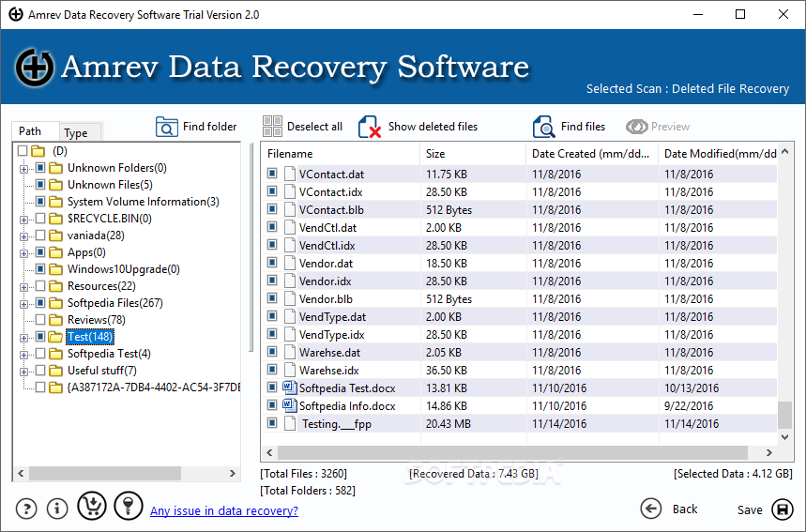Click the folder icon of vaniada(28)
The height and width of the screenshot is (532, 806).
pyautogui.click(x=55, y=236)
